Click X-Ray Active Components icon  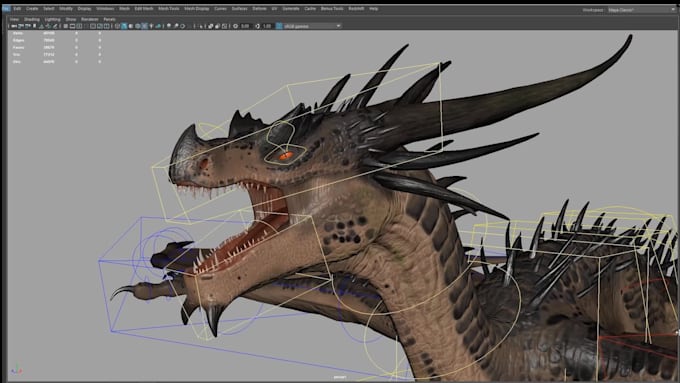[217, 26]
